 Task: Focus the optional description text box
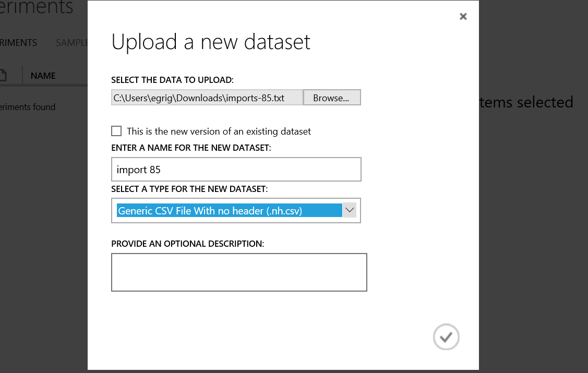point(239,272)
